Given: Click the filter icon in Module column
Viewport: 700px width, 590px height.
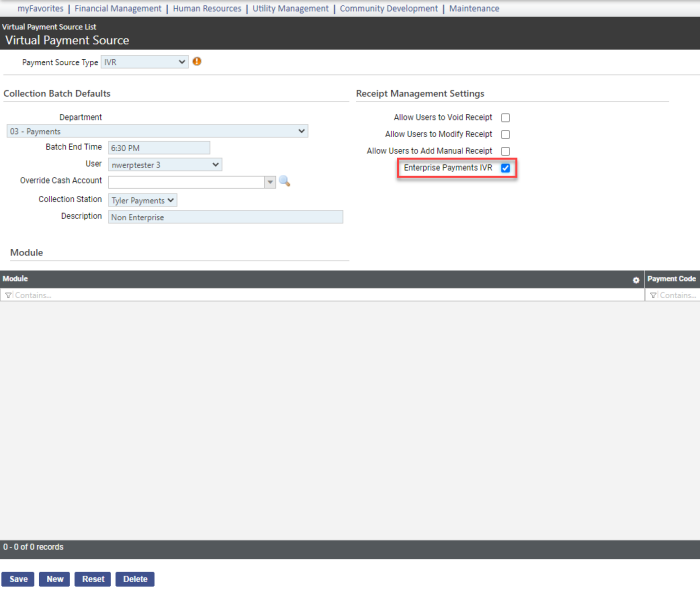Looking at the screenshot, I should pyautogui.click(x=8, y=296).
